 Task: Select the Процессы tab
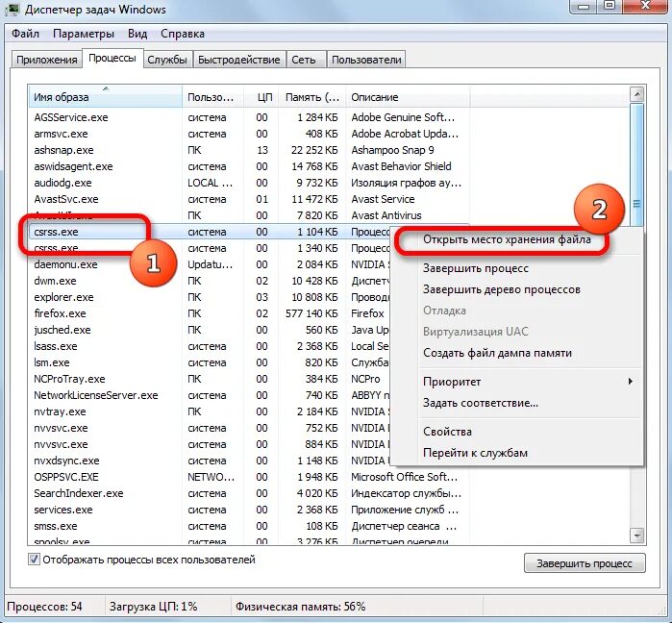coord(112,58)
